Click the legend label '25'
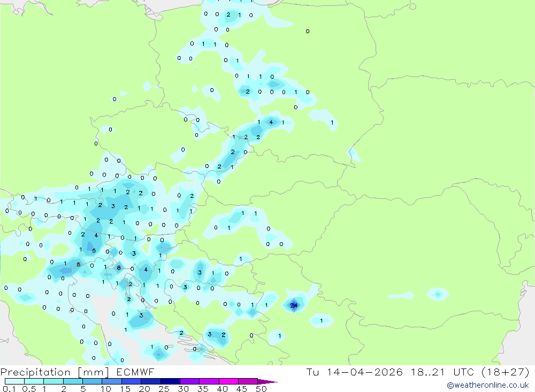The image size is (535, 392). click(164, 389)
